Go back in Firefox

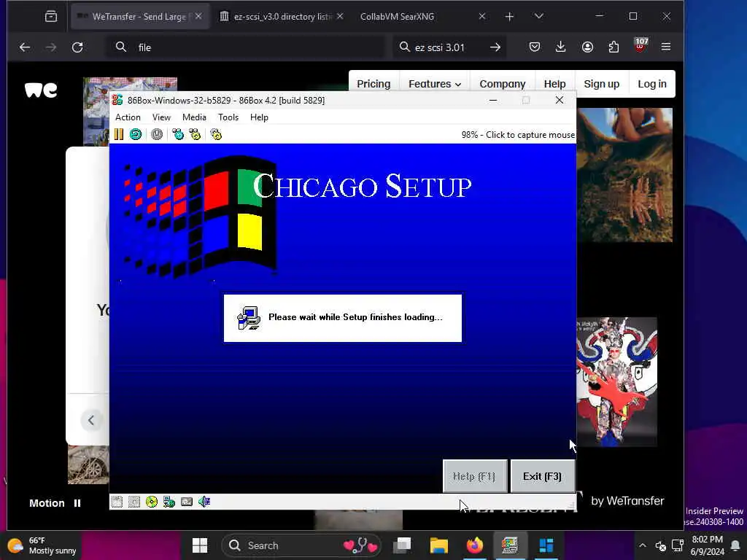(25, 47)
